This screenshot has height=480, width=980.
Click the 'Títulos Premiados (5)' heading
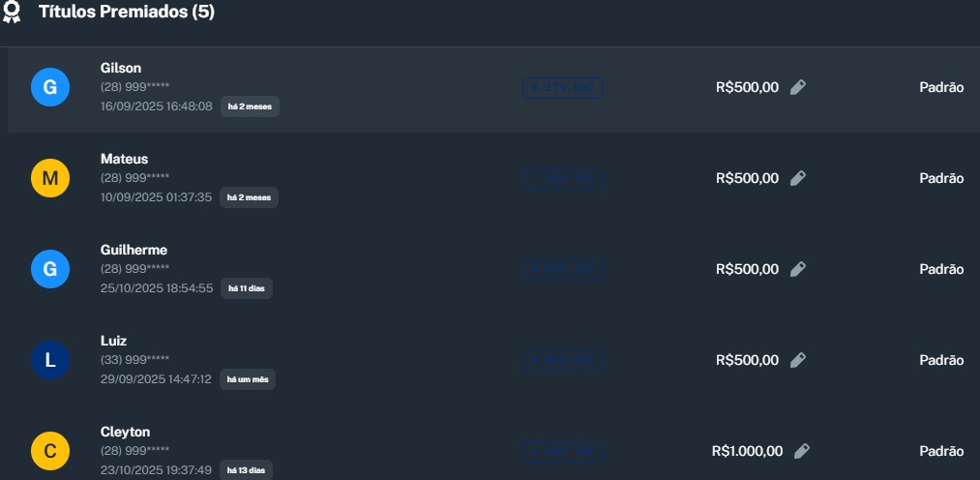(127, 13)
